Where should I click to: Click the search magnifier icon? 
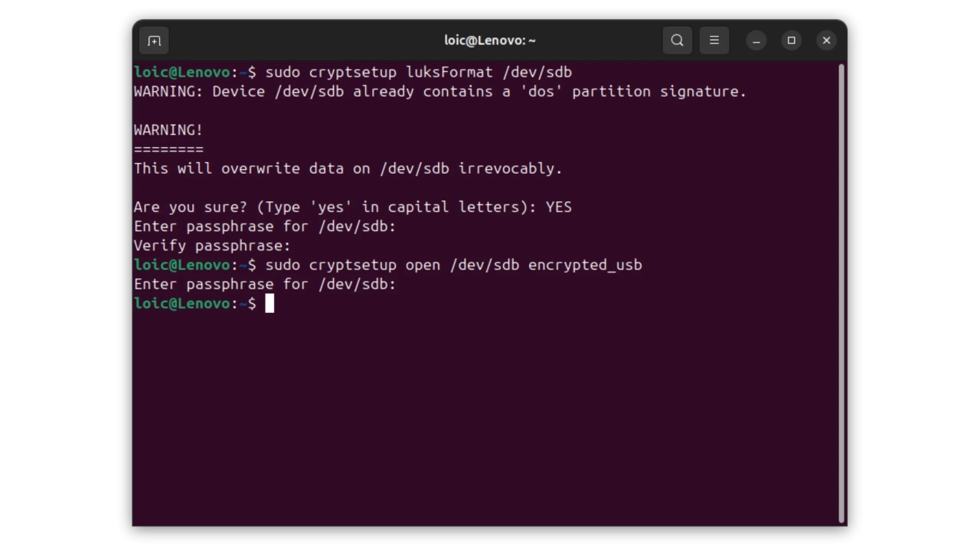pos(677,41)
